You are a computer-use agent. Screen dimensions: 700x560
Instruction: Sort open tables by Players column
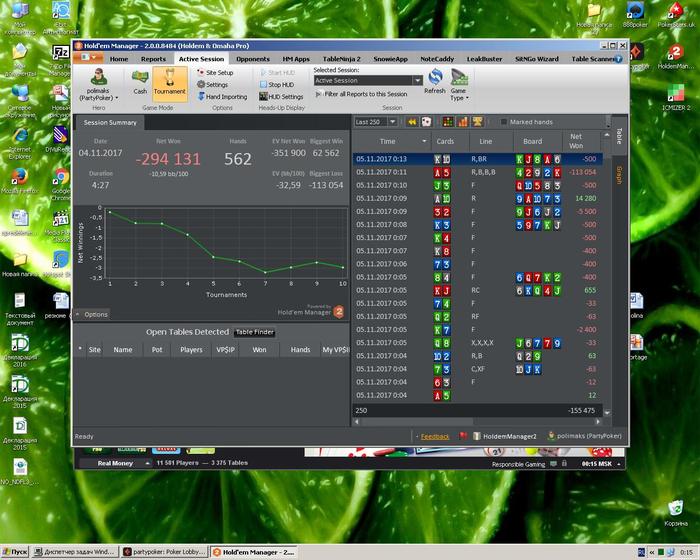point(191,350)
